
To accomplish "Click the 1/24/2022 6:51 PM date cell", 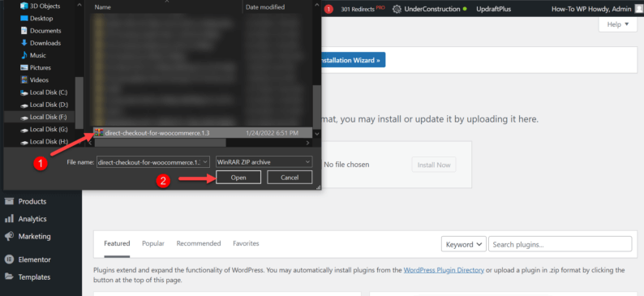I will coord(272,133).
